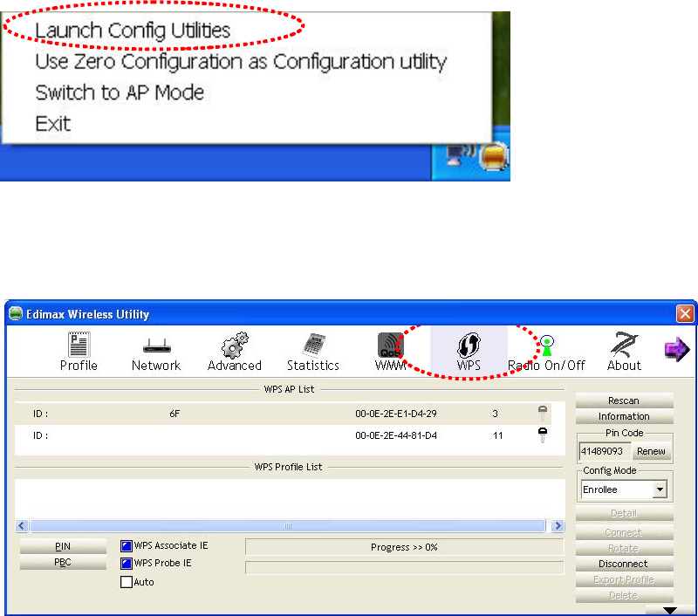
Task: Click the Disconnect button
Action: click(624, 564)
